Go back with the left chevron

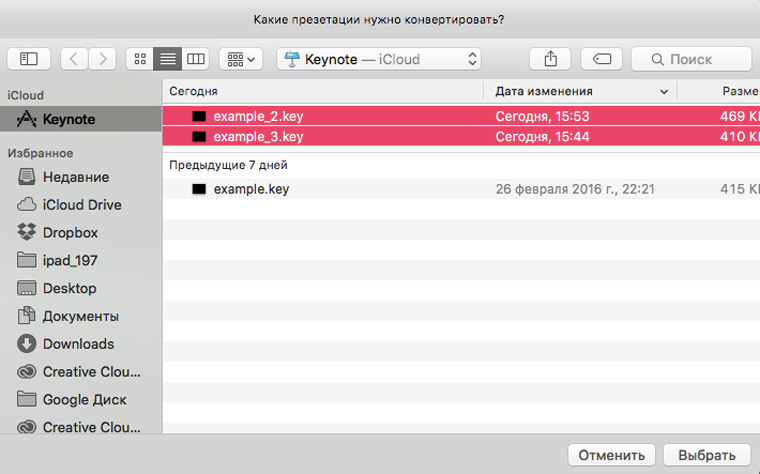click(x=74, y=59)
